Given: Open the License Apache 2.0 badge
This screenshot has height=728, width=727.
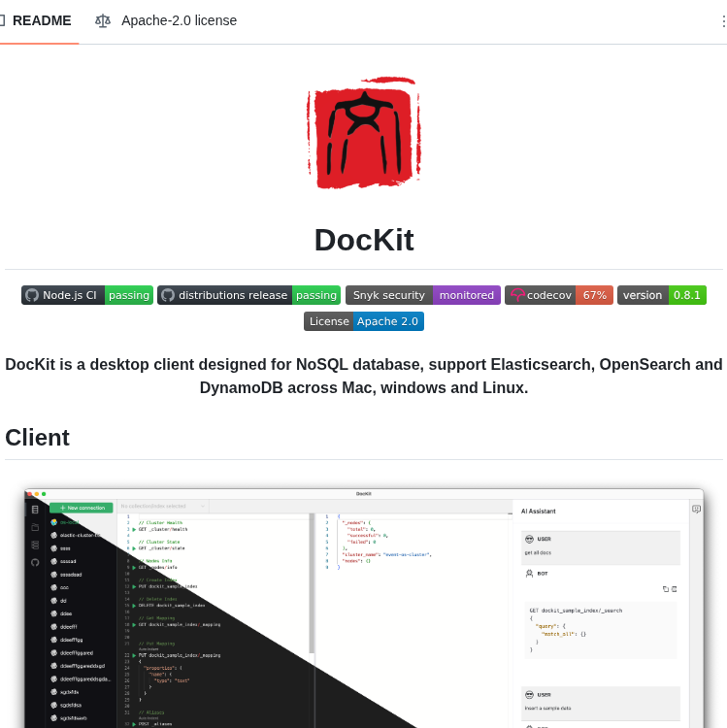Looking at the screenshot, I should 363,321.
